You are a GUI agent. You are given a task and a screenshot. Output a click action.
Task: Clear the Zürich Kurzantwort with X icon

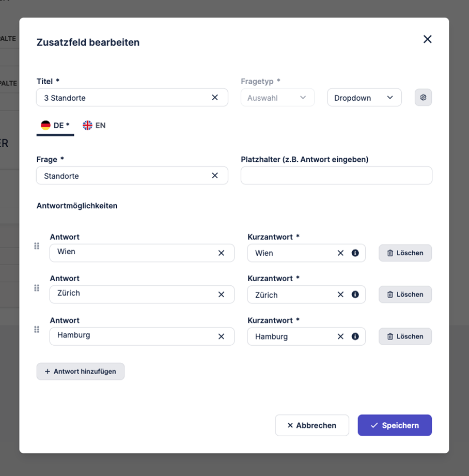click(340, 295)
